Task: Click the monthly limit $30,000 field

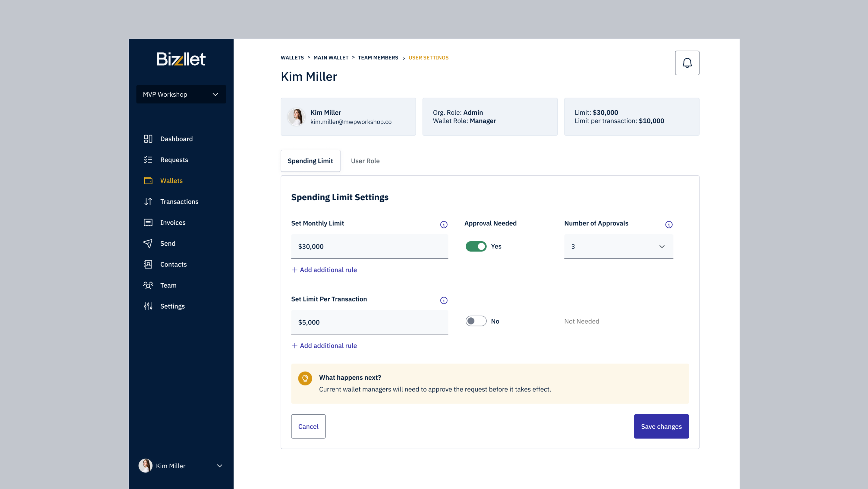Action: (x=369, y=246)
